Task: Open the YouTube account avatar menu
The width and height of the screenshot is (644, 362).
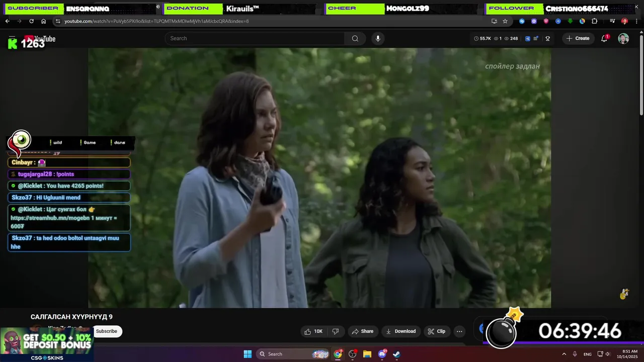Action: point(623,39)
